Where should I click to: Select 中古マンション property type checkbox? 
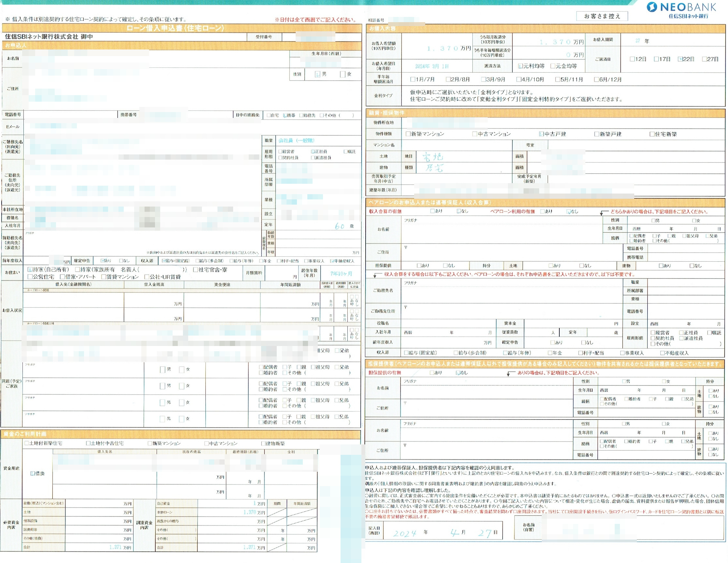pyautogui.click(x=475, y=134)
